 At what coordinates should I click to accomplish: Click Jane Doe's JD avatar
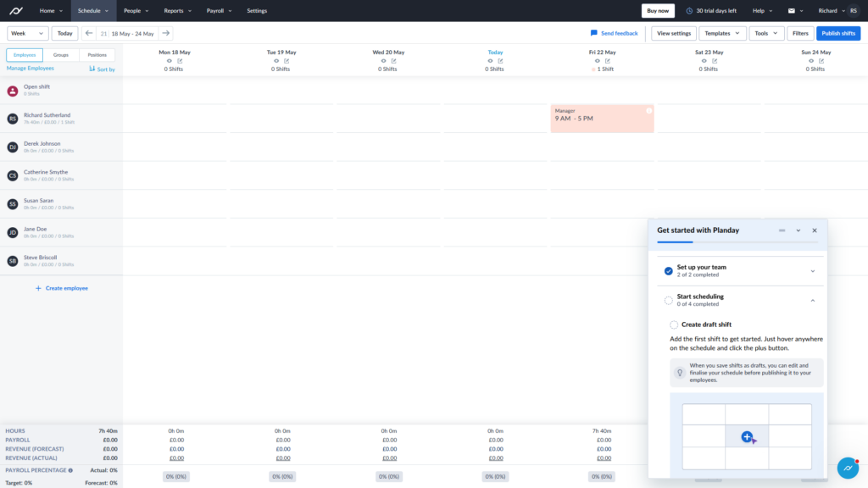click(12, 232)
